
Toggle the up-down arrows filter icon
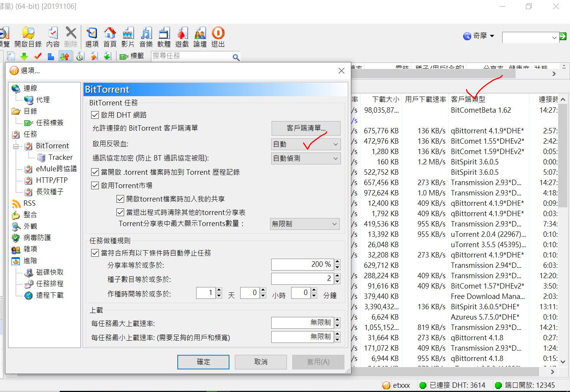(65, 56)
